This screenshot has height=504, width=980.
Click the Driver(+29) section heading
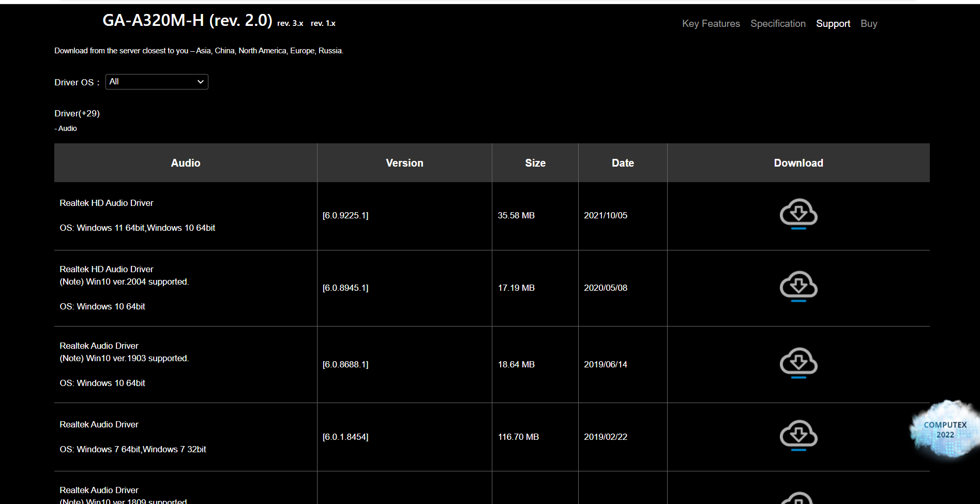coord(77,113)
